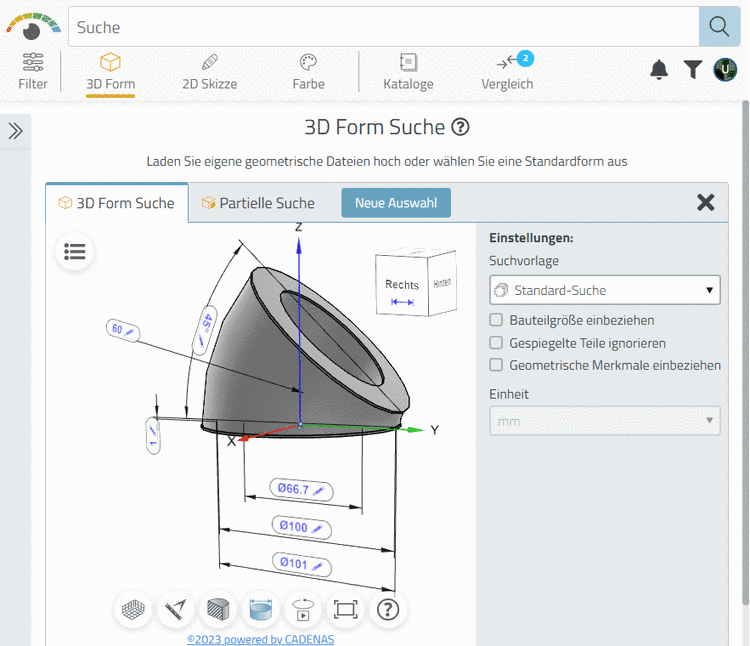Enable Geometrische Merkmale einbeziehen checkbox
This screenshot has height=646, width=750.
coord(496,365)
